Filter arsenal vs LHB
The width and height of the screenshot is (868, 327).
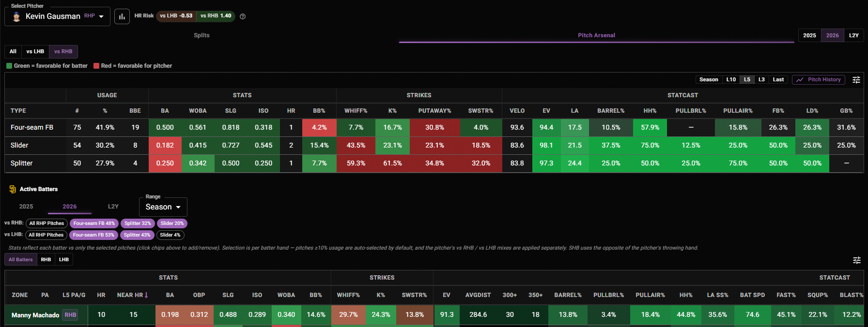pyautogui.click(x=35, y=51)
